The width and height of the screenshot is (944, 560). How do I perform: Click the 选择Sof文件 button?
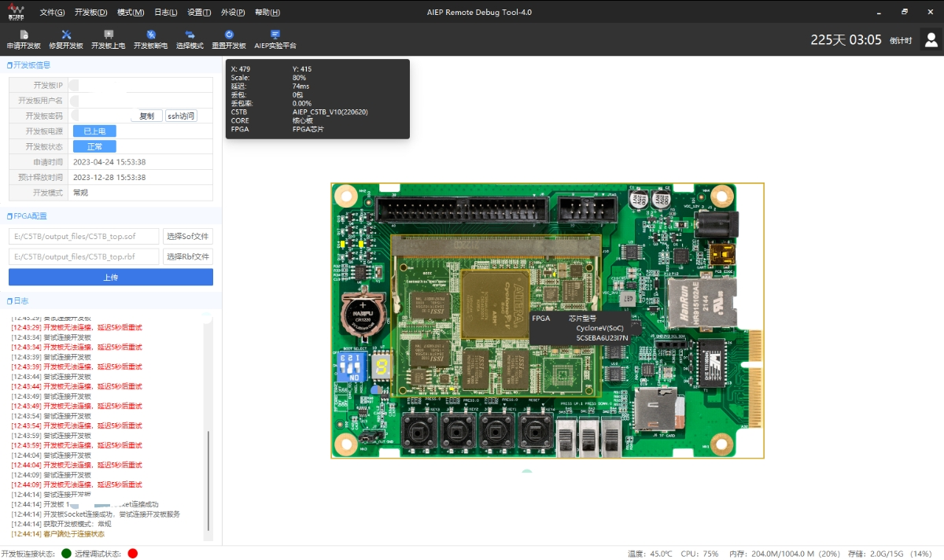[188, 237]
